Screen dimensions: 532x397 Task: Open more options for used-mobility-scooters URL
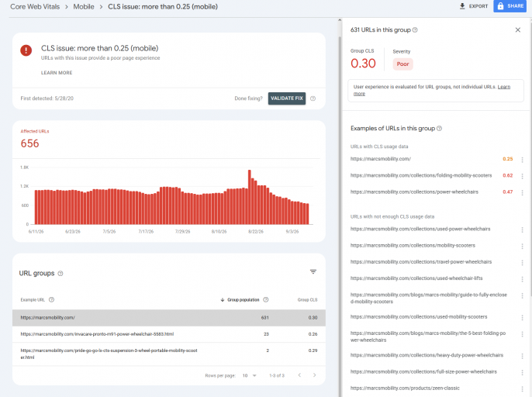[522, 318]
